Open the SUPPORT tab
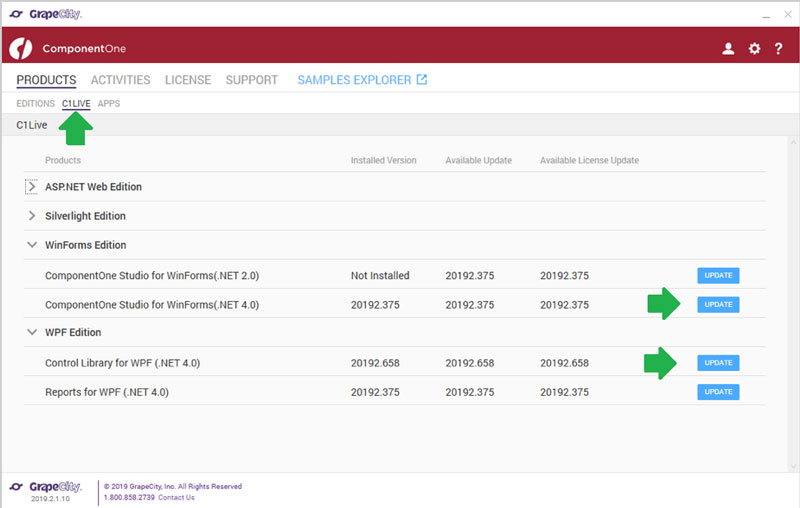Screen dimensions: 800x508 (252, 80)
